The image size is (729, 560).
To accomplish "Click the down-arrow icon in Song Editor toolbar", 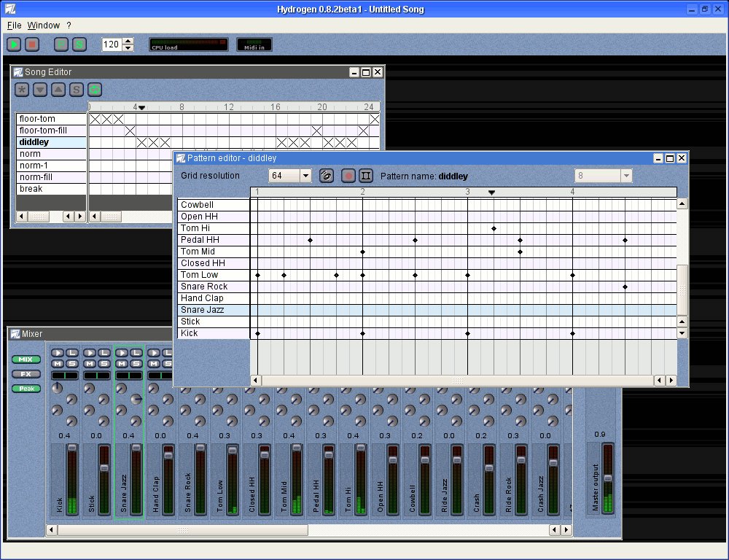I will [x=40, y=90].
